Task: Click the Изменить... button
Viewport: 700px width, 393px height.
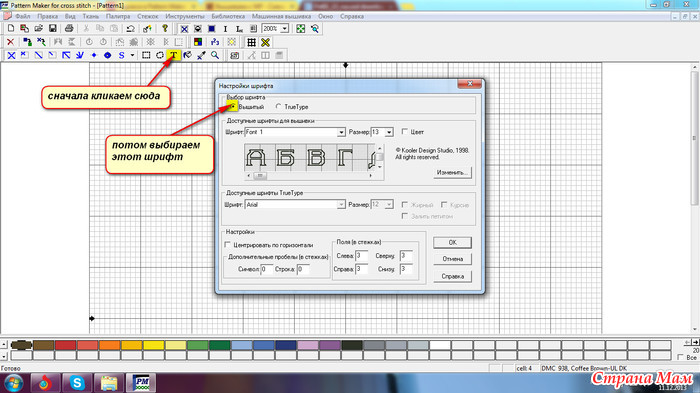Action: point(452,172)
